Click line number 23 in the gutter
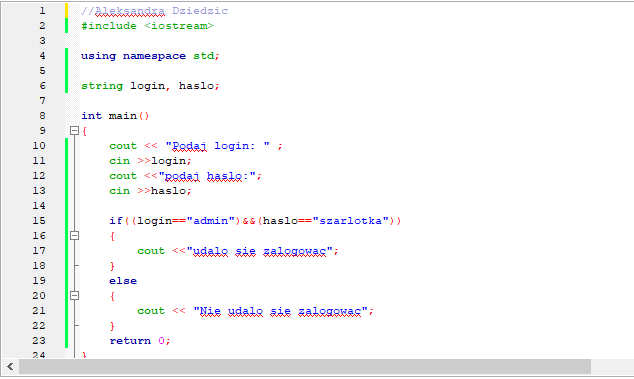 pos(39,341)
